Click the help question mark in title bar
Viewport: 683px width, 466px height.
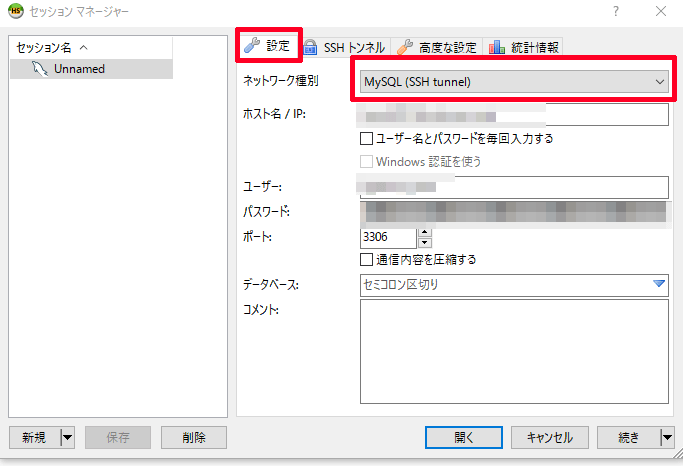(x=615, y=11)
